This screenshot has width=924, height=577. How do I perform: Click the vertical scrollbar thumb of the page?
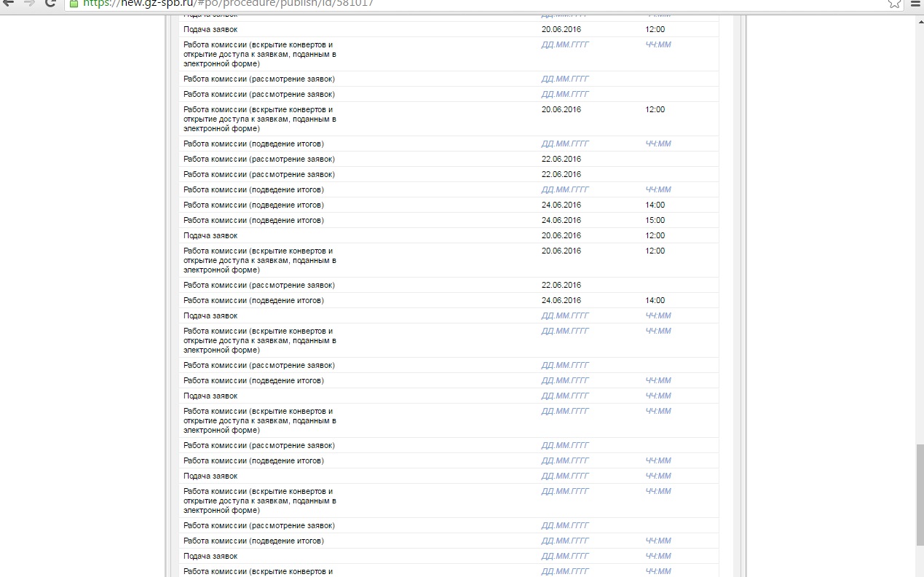pos(920,495)
